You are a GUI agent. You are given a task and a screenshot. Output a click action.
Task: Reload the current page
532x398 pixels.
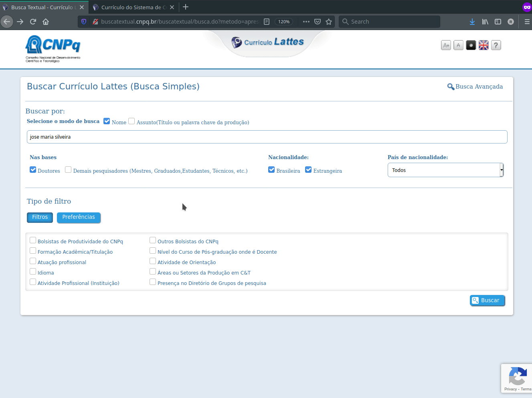click(33, 22)
